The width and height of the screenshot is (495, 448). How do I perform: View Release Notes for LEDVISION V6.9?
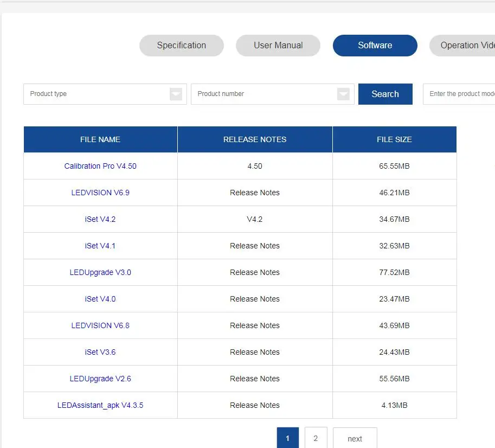tap(255, 193)
